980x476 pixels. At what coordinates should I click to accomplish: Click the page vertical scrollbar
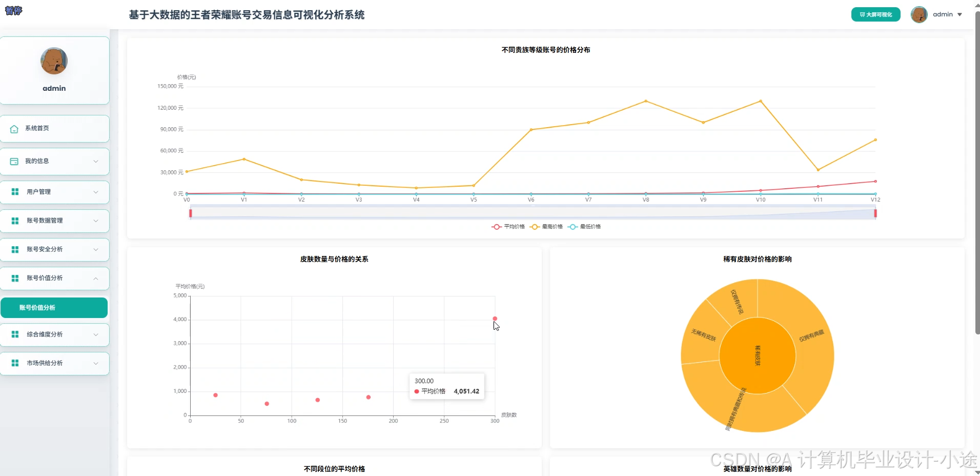coord(977,172)
